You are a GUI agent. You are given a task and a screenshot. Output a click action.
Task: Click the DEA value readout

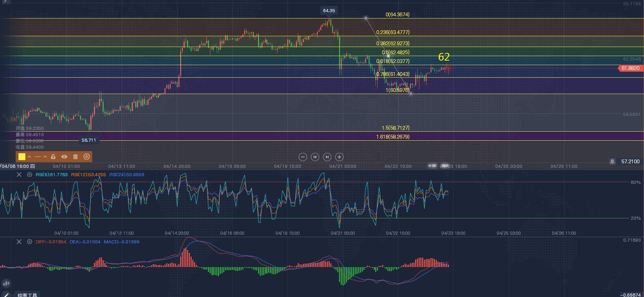click(x=85, y=242)
